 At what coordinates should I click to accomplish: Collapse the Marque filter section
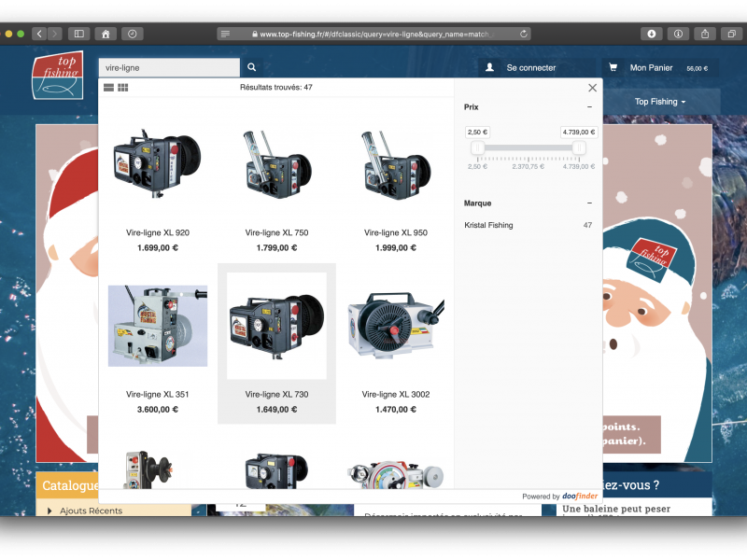click(x=589, y=203)
